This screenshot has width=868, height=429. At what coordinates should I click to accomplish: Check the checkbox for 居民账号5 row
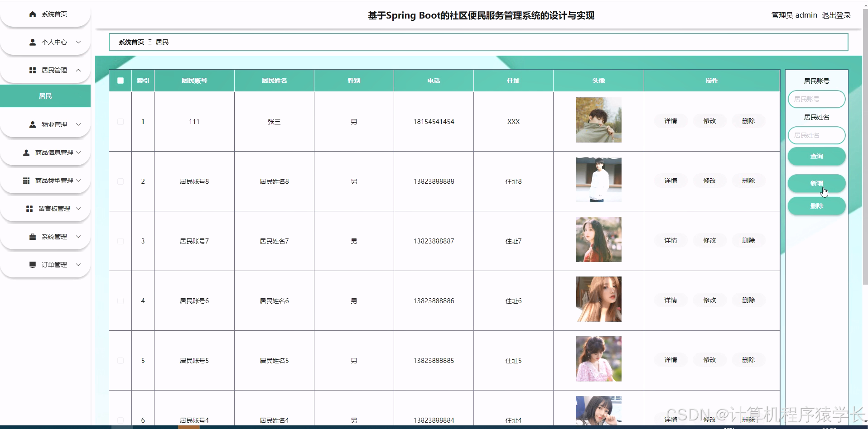(x=121, y=361)
